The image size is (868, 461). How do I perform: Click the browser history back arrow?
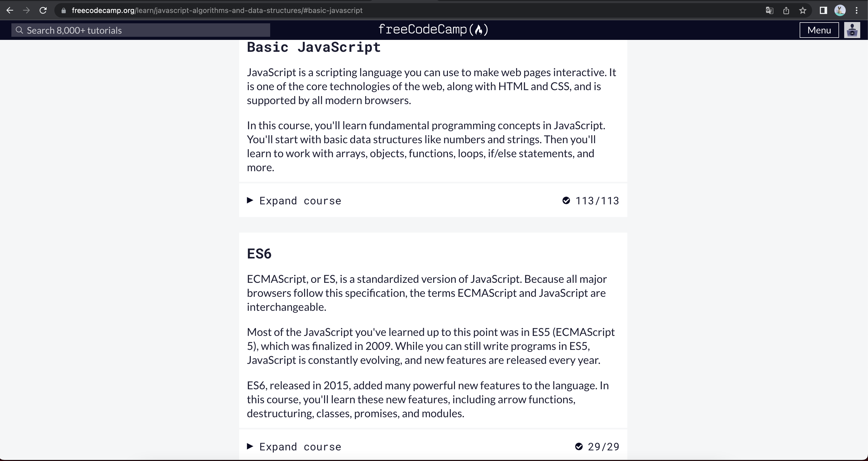[10, 10]
